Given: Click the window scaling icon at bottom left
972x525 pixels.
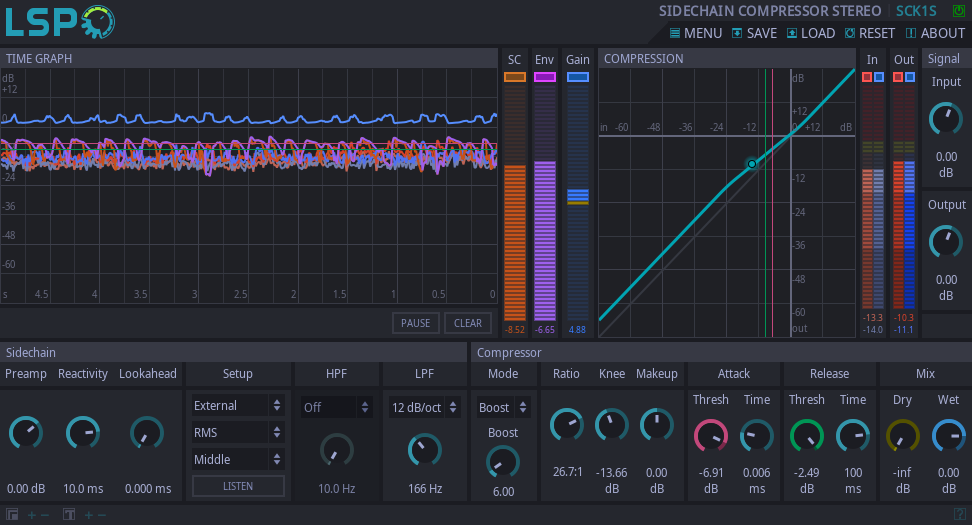Looking at the screenshot, I should [x=12, y=514].
